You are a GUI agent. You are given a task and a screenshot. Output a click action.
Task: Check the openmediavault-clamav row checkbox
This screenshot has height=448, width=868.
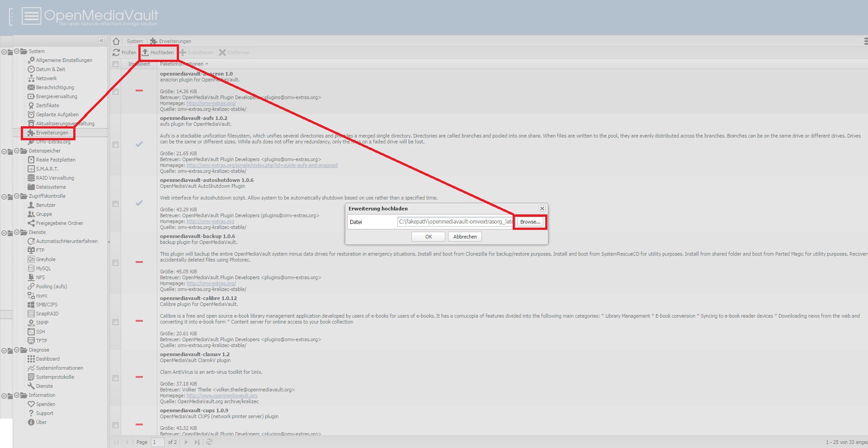(116, 378)
